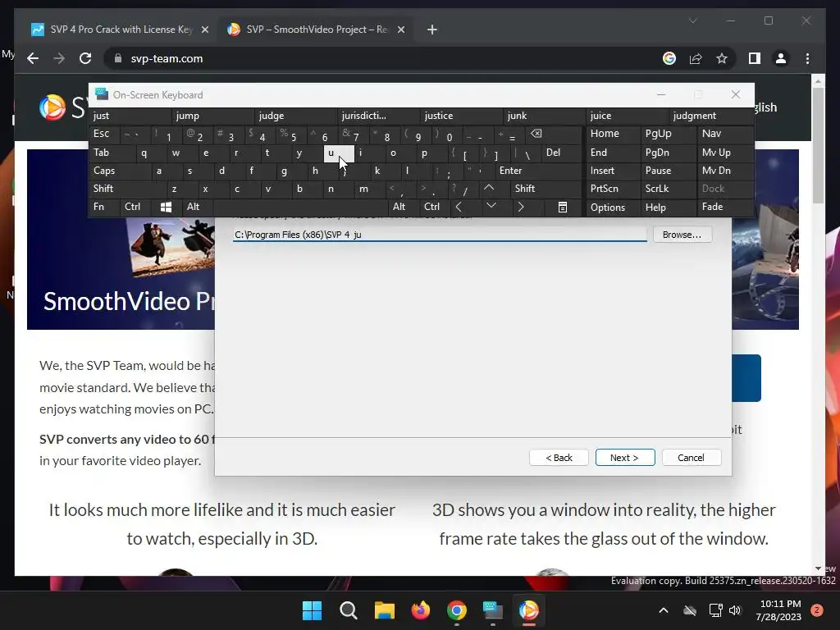Open the SVP installer taskbar icon
840x630 pixels.
pyautogui.click(x=529, y=610)
